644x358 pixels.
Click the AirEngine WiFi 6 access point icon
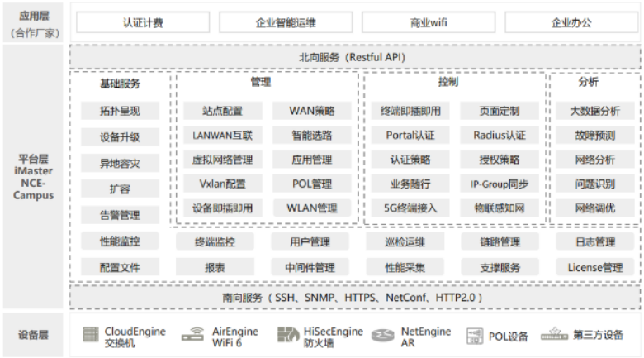click(193, 336)
